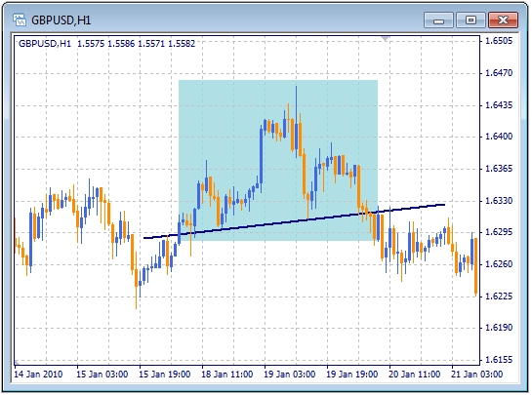Image resolution: width=532 pixels, height=395 pixels.
Task: Click the 1.6400 price scale label
Action: click(x=499, y=137)
